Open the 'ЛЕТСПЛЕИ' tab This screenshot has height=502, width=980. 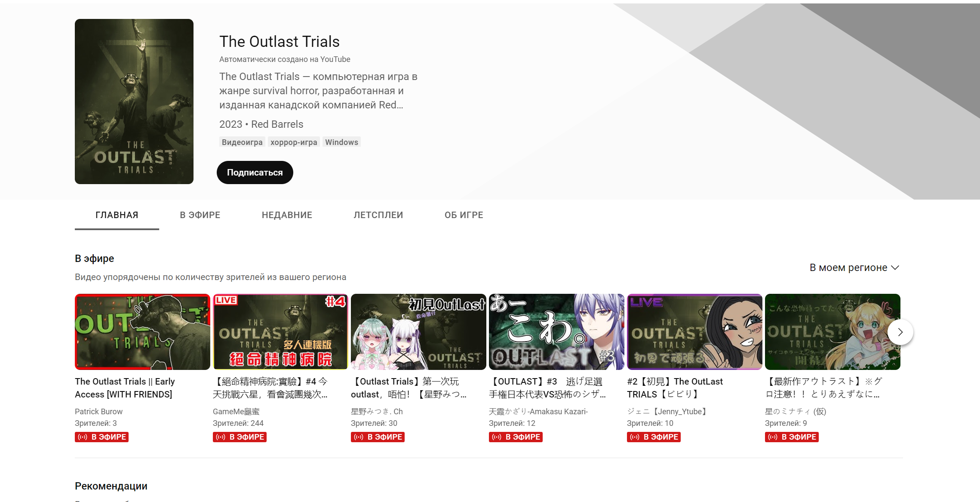(x=378, y=215)
